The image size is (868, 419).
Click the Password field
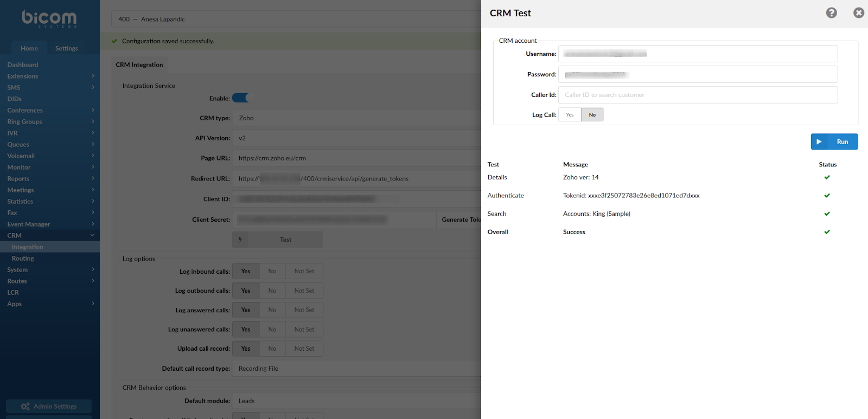pyautogui.click(x=698, y=74)
